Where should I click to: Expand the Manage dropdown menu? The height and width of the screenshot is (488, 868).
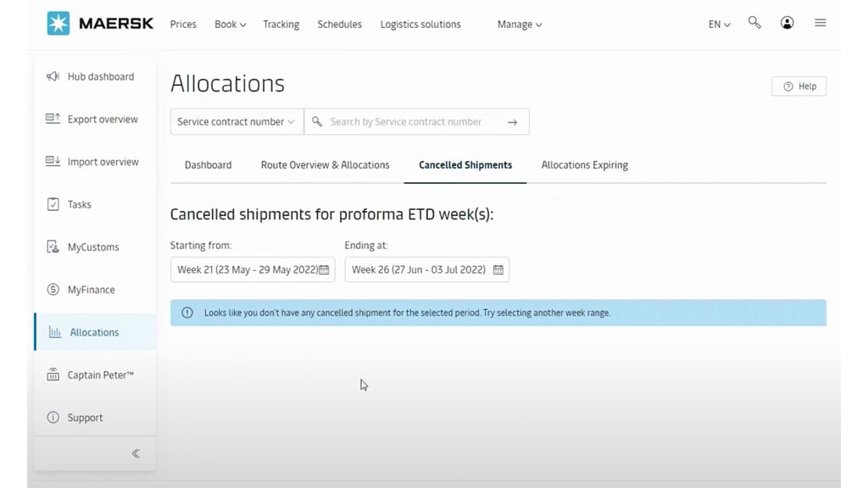point(519,24)
